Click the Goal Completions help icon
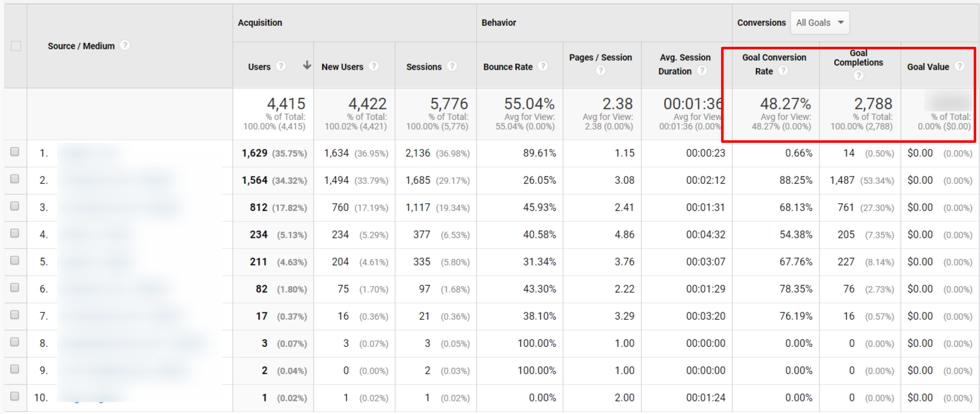This screenshot has width=980, height=414. (858, 76)
